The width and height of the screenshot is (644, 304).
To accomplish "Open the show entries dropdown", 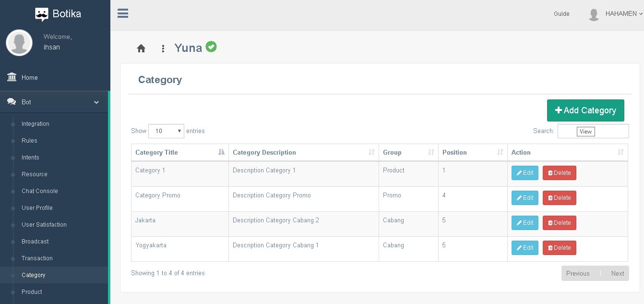I will 166,131.
